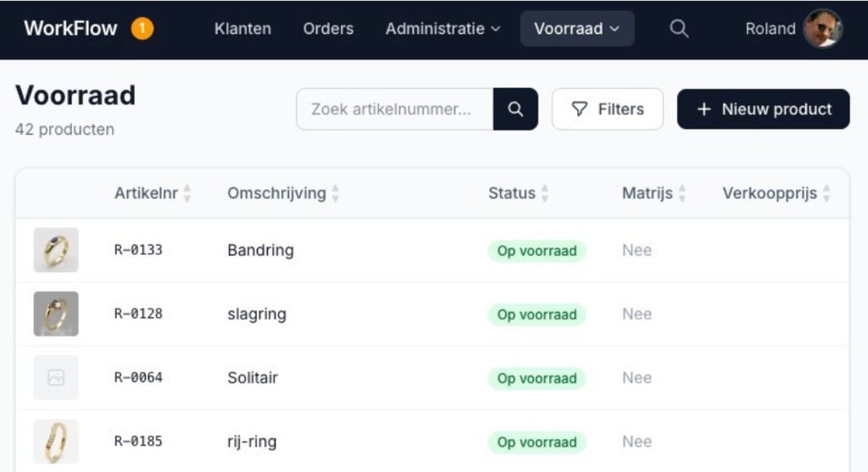Open the Orders page
Viewport: 868px width, 472px height.
pos(328,29)
